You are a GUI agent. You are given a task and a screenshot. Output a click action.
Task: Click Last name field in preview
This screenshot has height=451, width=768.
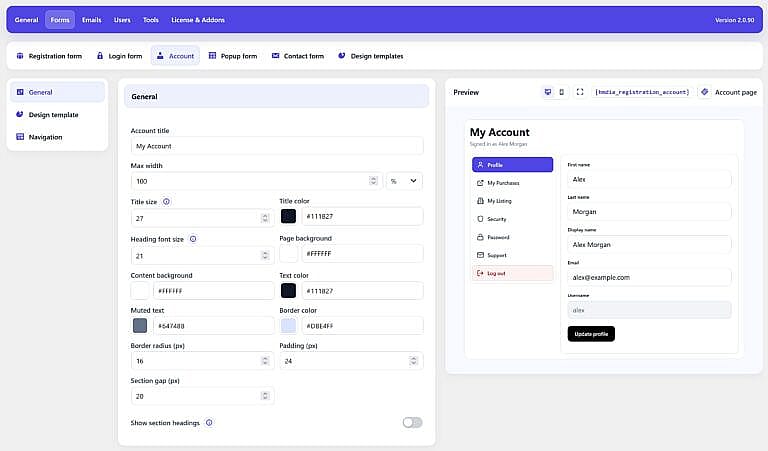click(649, 212)
